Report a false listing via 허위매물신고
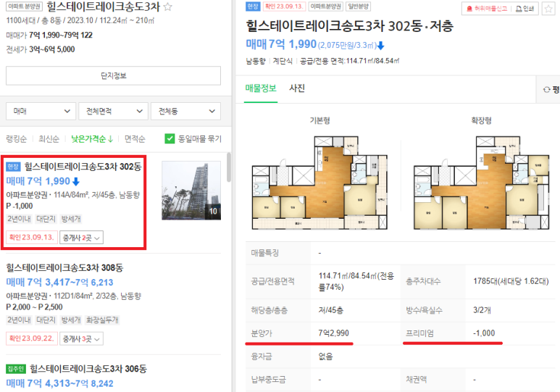The height and width of the screenshot is (392, 560). coord(487,9)
